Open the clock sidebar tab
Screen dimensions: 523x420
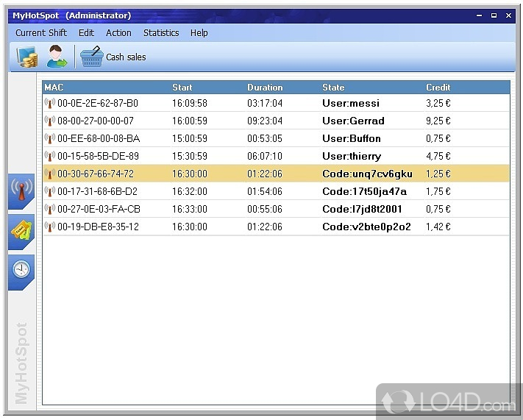(x=21, y=272)
